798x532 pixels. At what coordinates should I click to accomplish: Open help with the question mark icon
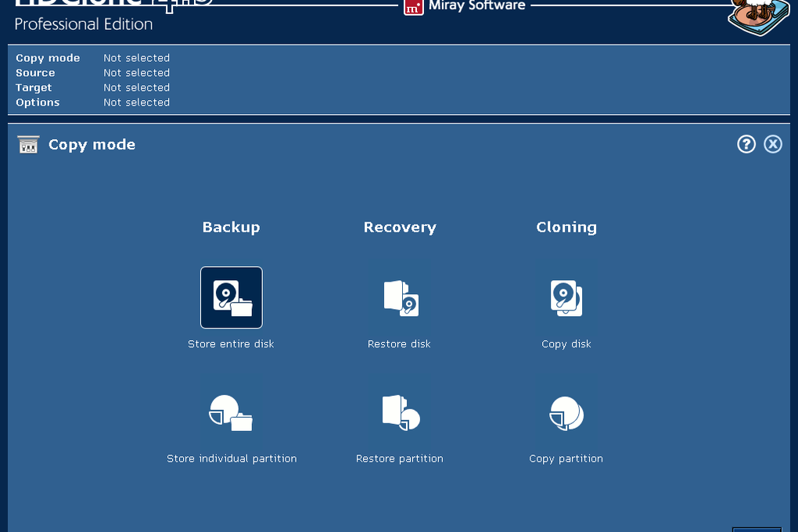[x=746, y=144]
